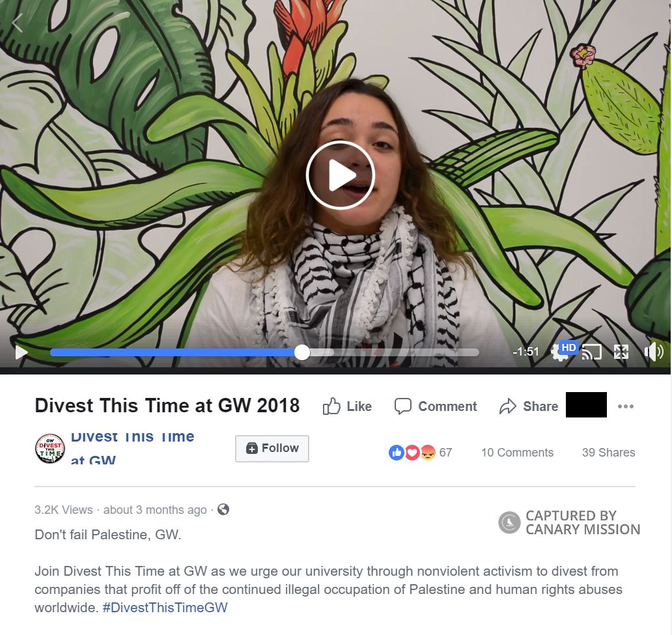The image size is (672, 635).
Task: Open Divest This Time at GW page link
Action: tap(132, 448)
